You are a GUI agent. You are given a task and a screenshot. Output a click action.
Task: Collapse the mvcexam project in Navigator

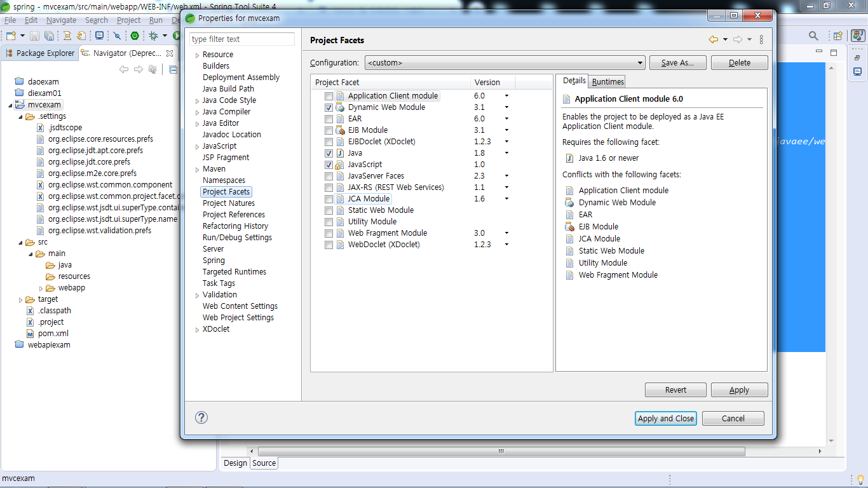point(10,105)
